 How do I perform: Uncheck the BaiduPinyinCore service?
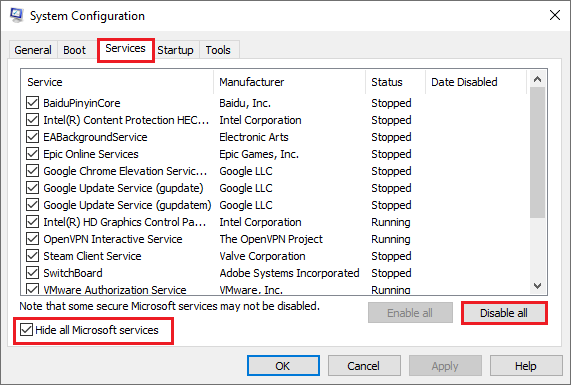tap(32, 103)
